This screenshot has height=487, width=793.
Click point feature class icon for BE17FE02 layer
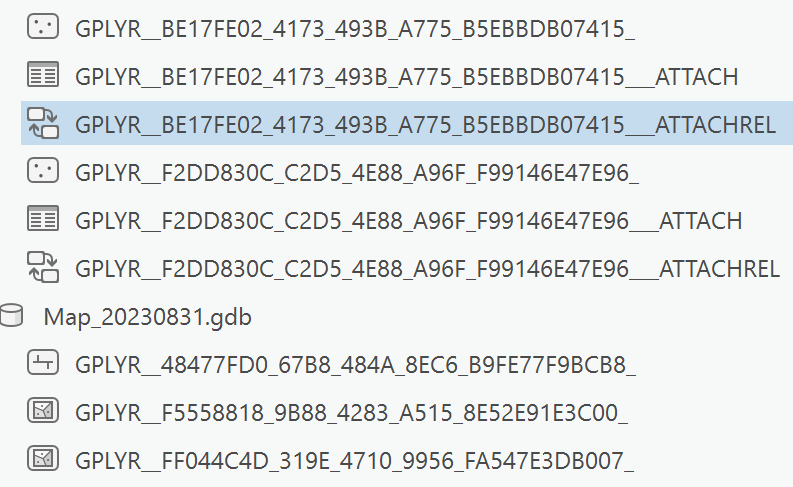click(42, 27)
